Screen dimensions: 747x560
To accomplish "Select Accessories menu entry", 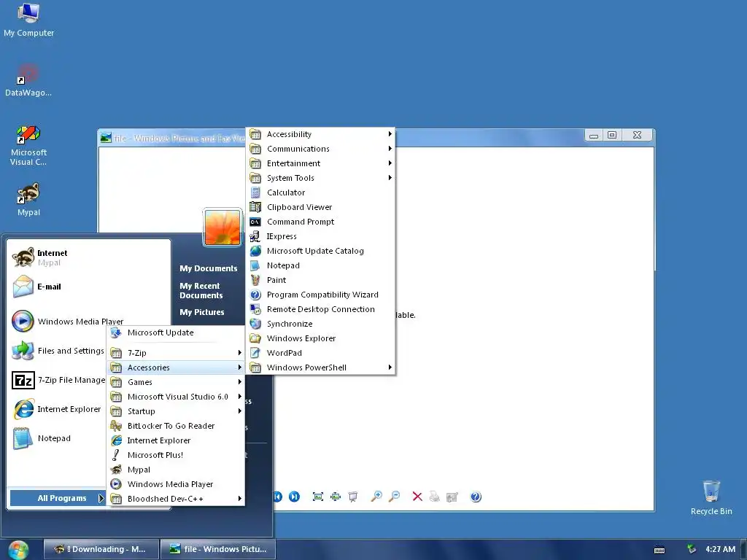I will [176, 367].
